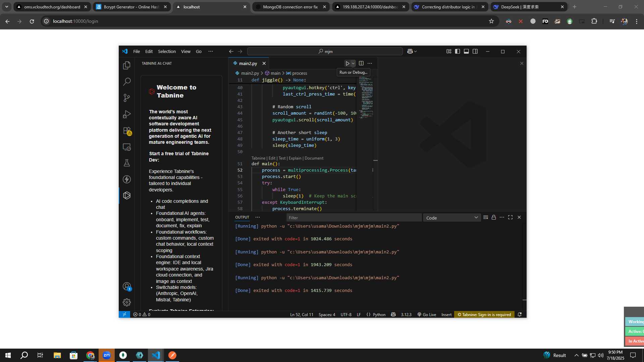Bookmark this page with the star icon
Screen dimensions: 644x362
point(491,21)
